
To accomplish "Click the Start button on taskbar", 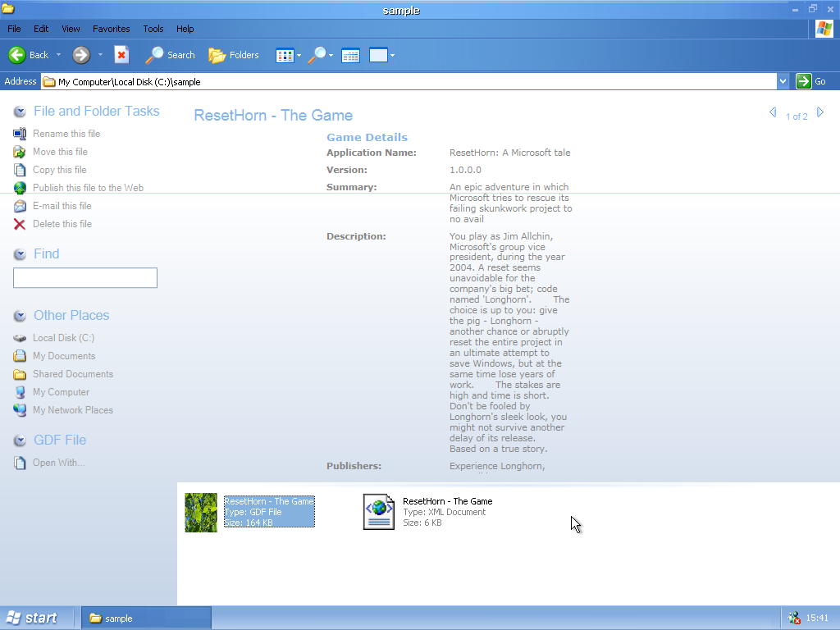I will [x=33, y=619].
